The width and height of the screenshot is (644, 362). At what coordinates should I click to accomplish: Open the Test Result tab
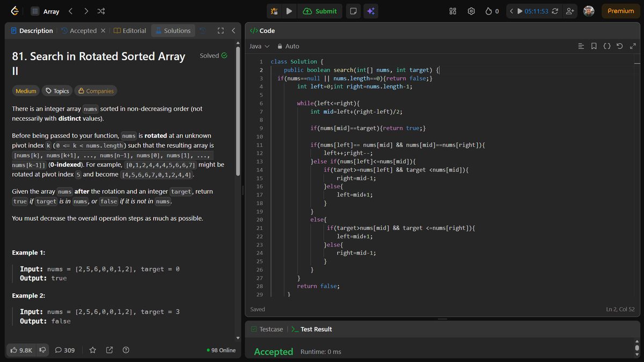(311, 329)
